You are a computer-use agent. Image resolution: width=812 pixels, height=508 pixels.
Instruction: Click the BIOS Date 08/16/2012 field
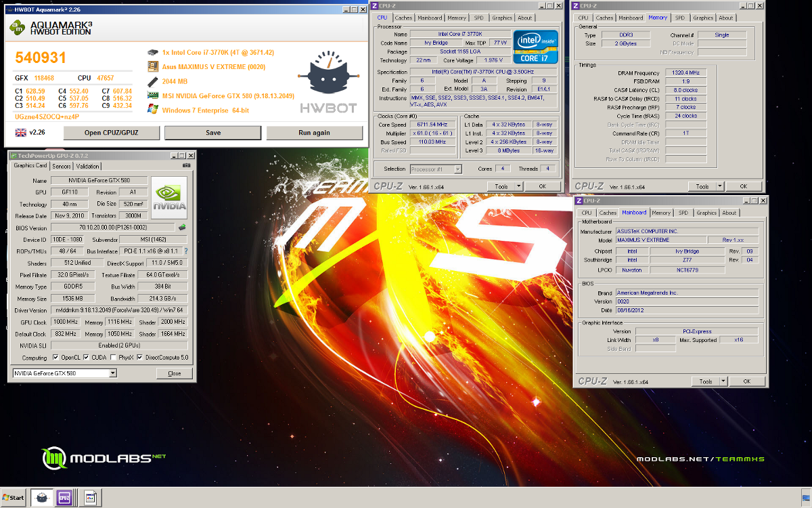tap(687, 310)
